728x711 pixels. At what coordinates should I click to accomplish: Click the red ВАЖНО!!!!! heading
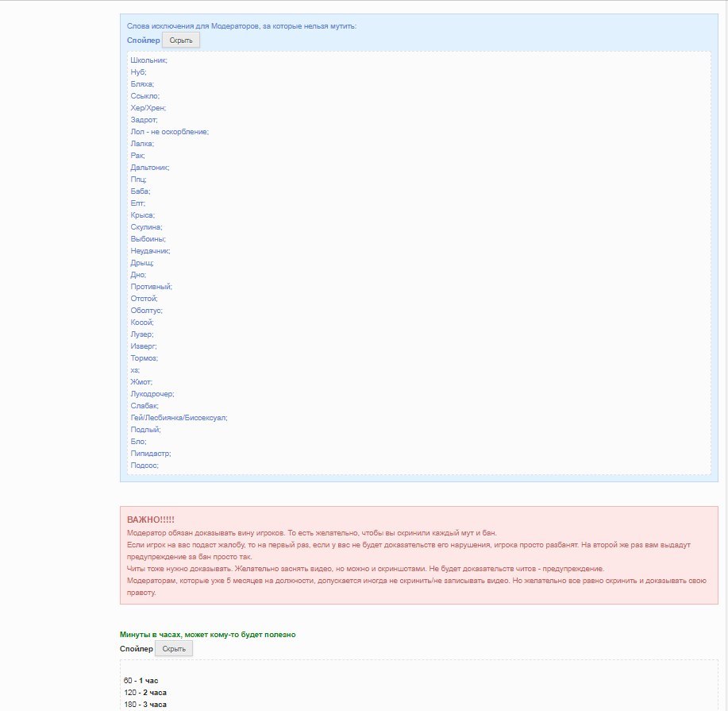point(151,520)
